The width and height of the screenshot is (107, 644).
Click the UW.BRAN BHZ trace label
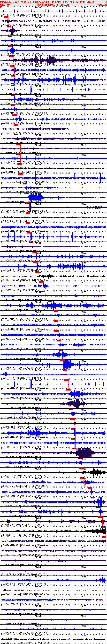[25, 153]
